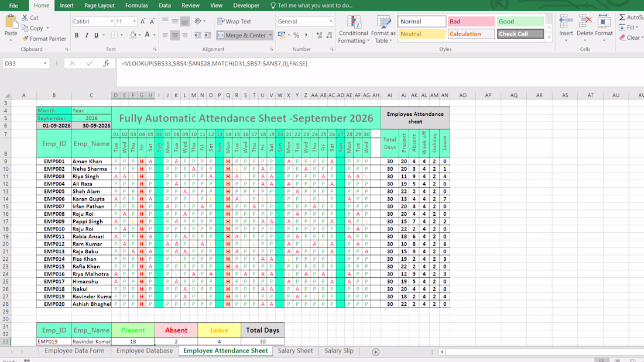Add a new sheet with plus icon
This screenshot has height=362, width=644.
click(x=375, y=351)
